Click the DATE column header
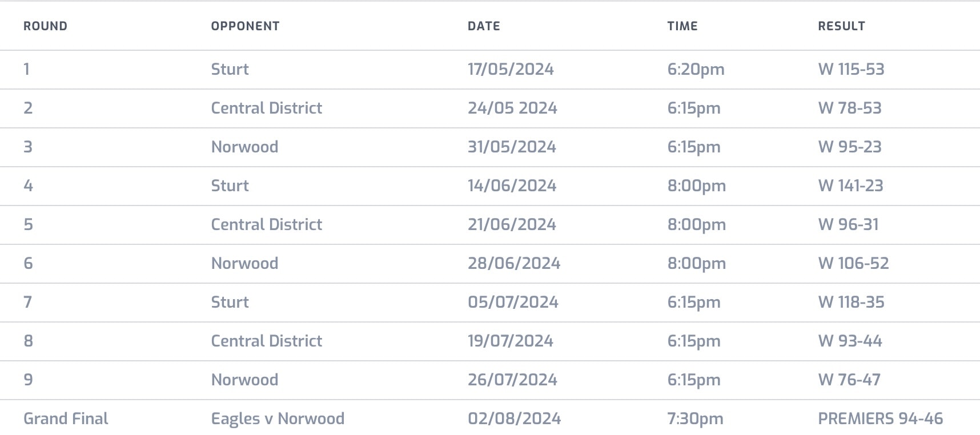 [x=484, y=26]
